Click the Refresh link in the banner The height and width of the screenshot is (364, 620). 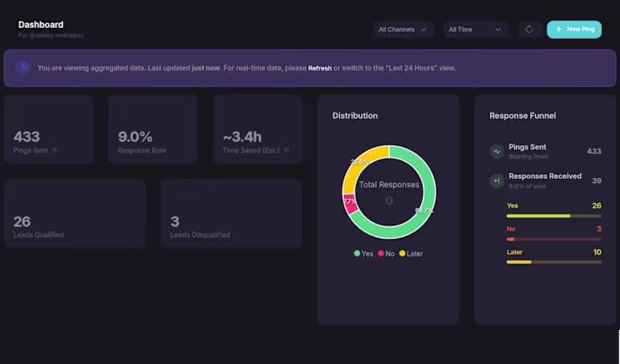coord(320,68)
